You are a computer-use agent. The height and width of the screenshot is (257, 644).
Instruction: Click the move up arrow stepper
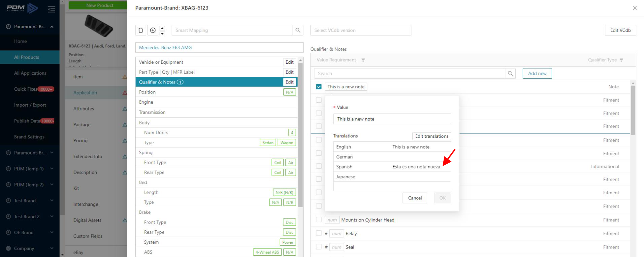click(162, 28)
